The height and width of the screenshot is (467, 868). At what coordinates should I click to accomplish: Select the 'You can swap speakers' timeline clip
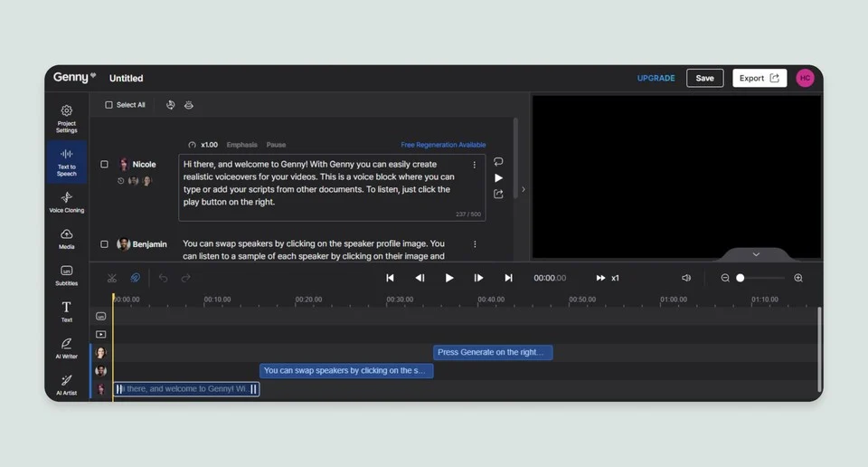[x=346, y=370]
